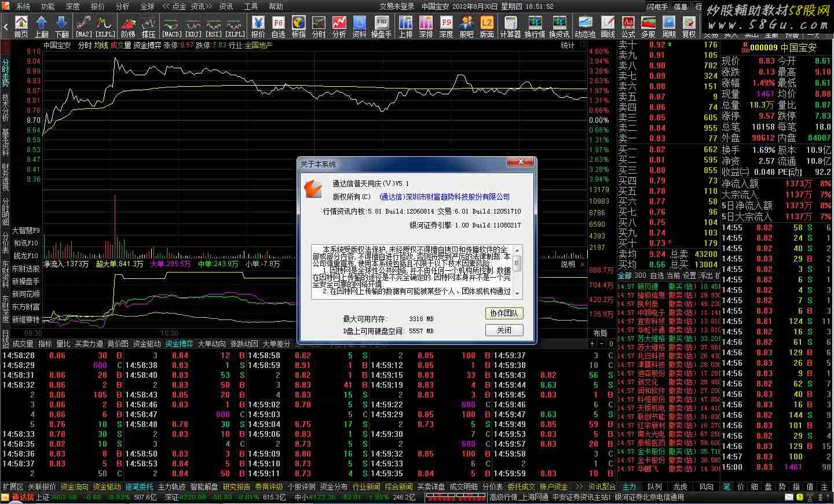Open the 上排 ranking icon
This screenshot has height=504, width=834.
pyautogui.click(x=406, y=27)
